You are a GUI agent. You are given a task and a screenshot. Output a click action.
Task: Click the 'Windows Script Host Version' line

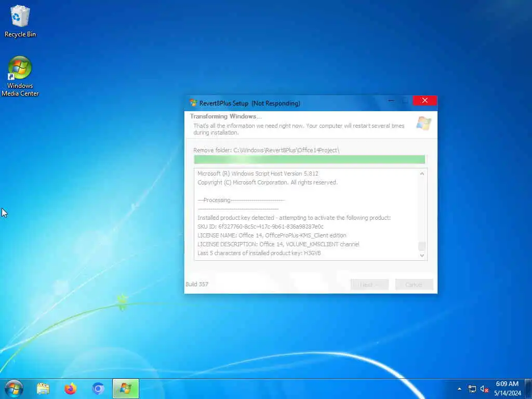click(x=258, y=174)
